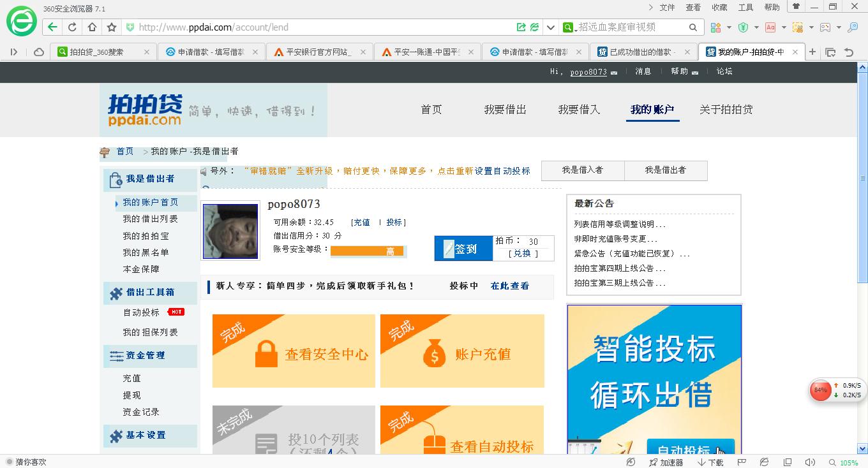Viewport: 868px width, 468px height.
Task: Click the 账户充值 task card
Action: click(462, 351)
